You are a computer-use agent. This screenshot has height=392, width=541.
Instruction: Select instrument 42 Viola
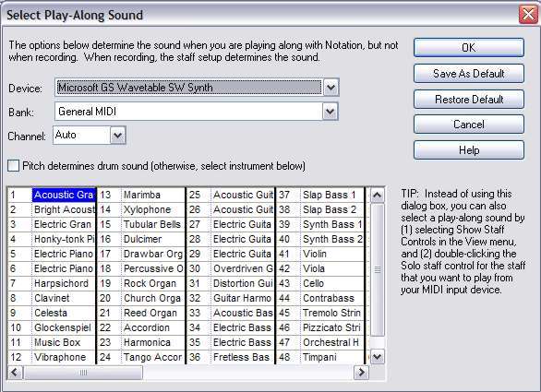(332, 268)
